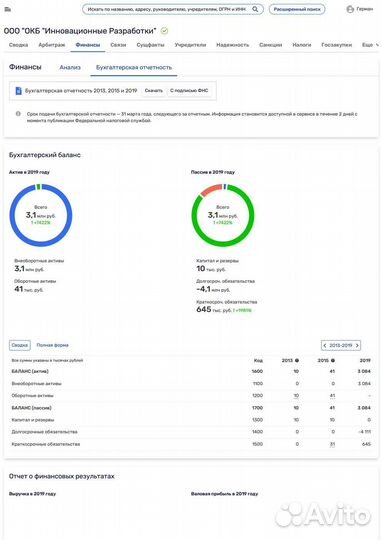Click the Скачать button

tap(154, 91)
